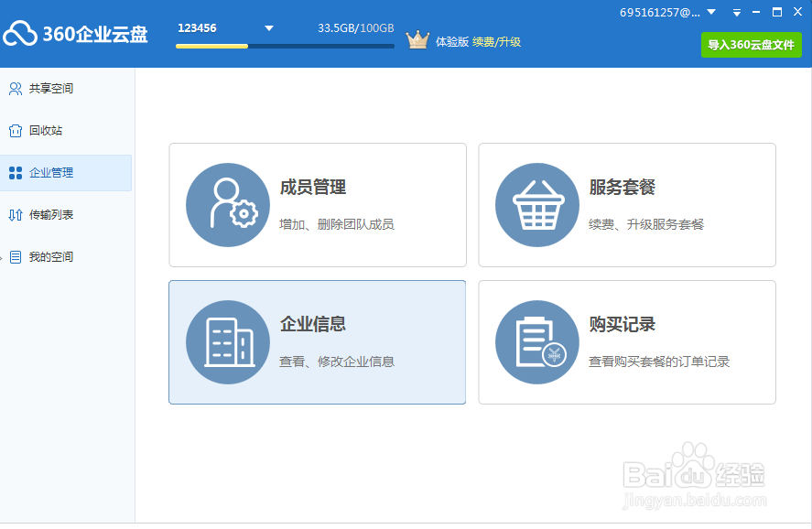Open 共享空间 in the sidebar

tap(66, 89)
